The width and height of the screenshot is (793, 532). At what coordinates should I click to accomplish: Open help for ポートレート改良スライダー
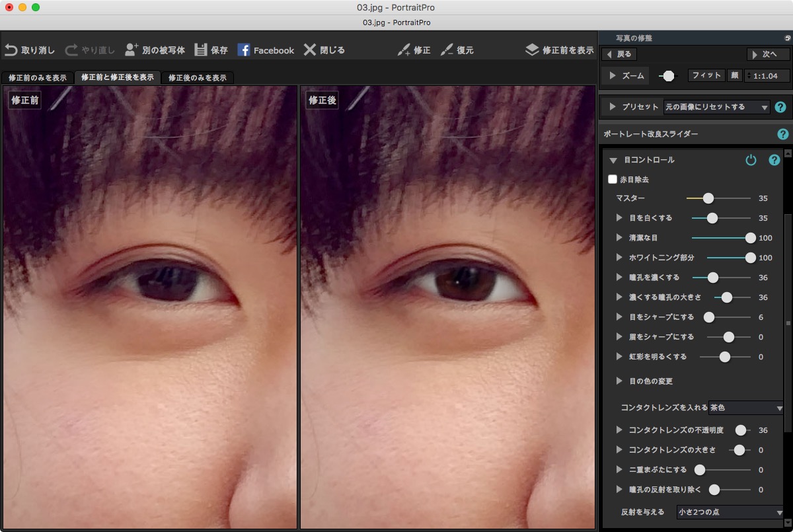pos(783,134)
